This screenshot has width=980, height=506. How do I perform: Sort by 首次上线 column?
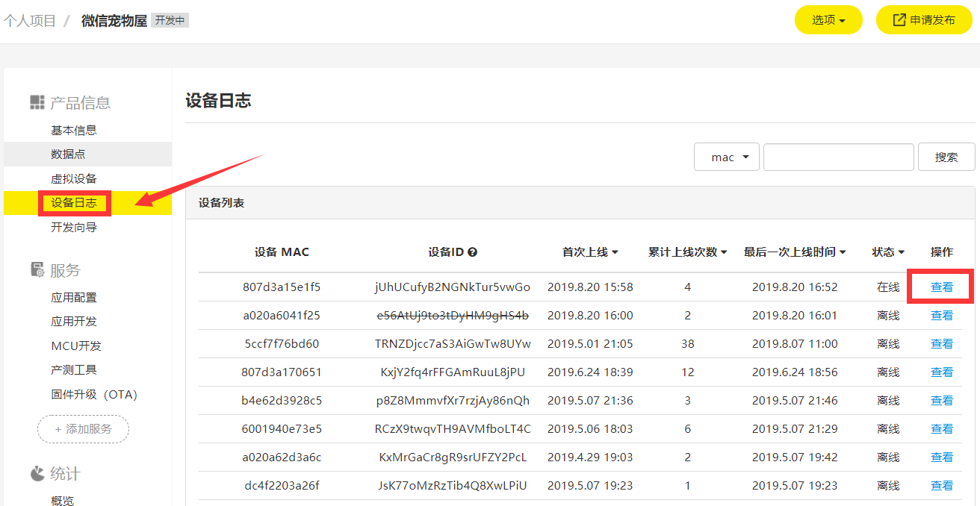(x=590, y=252)
